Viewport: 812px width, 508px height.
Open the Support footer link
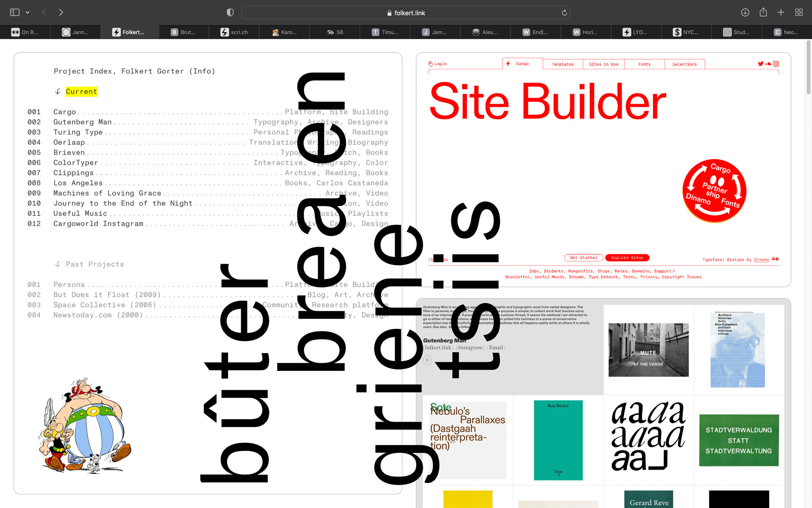pyautogui.click(x=664, y=271)
